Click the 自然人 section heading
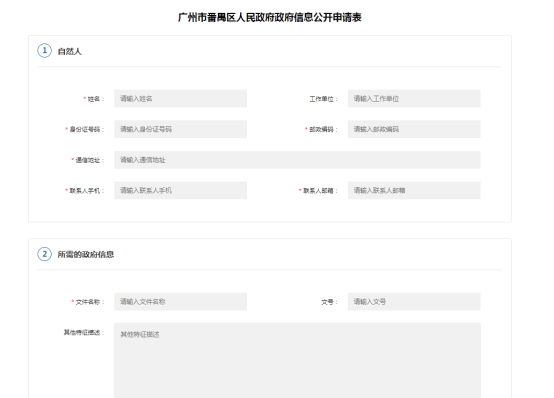 pos(70,52)
